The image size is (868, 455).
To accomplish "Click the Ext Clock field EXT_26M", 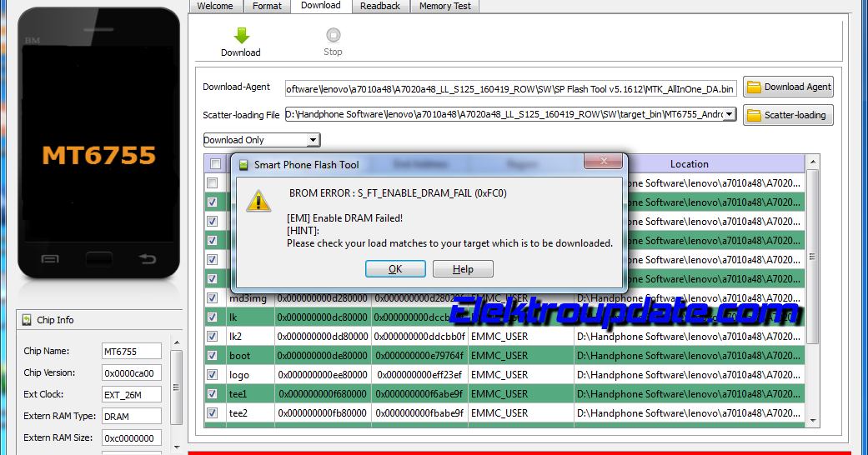I will pos(132,395).
